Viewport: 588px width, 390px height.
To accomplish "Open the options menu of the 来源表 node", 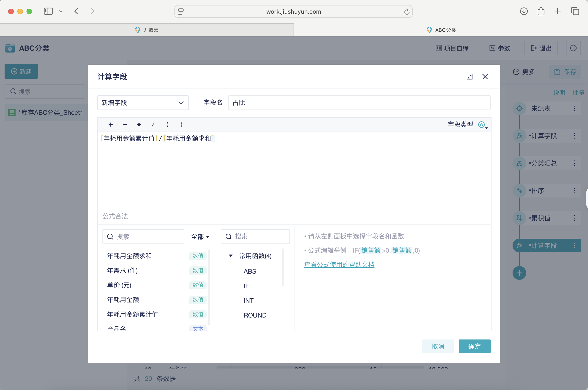I will click(x=574, y=108).
